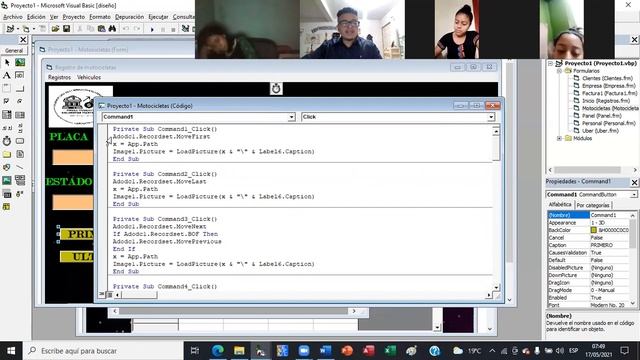The width and height of the screenshot is (640, 360).
Task: Click the Windows Start button
Action: click(11, 351)
